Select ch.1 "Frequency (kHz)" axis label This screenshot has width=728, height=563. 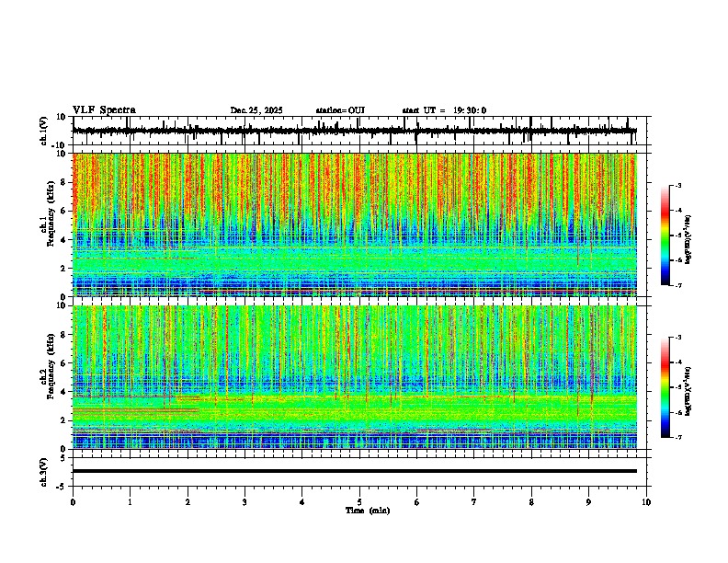[x=51, y=213]
